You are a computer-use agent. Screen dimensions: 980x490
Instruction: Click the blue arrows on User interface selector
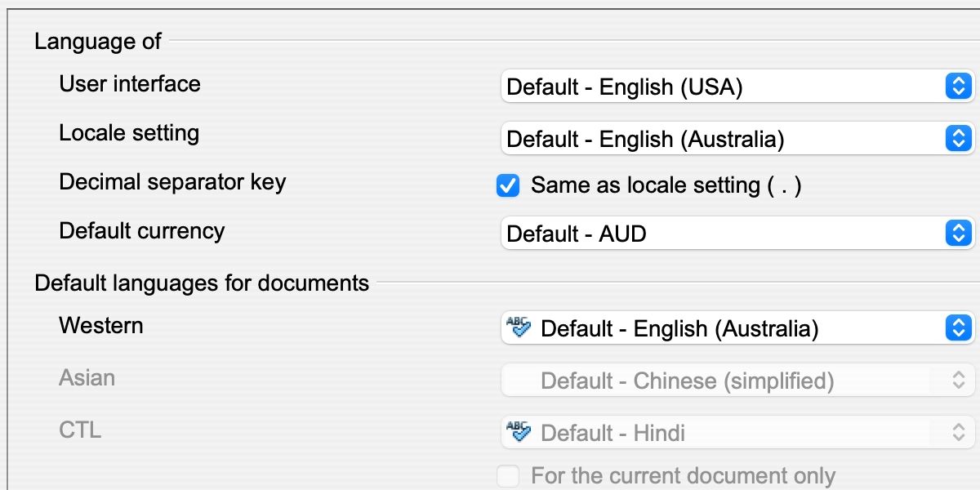958,87
